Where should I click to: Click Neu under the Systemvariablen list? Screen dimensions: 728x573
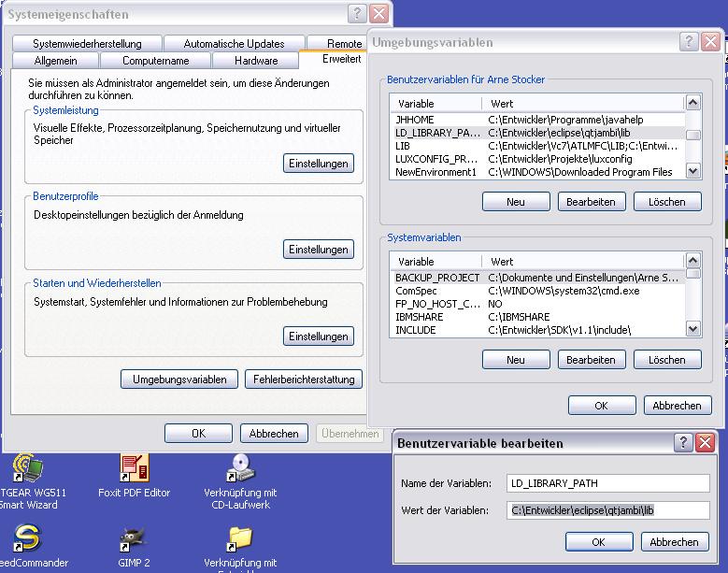(515, 360)
